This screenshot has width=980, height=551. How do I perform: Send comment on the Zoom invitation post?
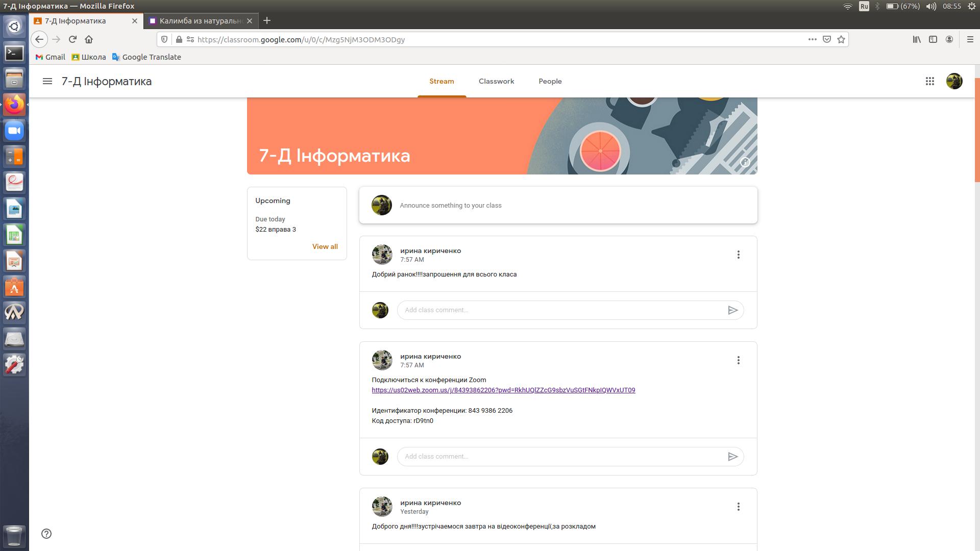[x=732, y=457]
